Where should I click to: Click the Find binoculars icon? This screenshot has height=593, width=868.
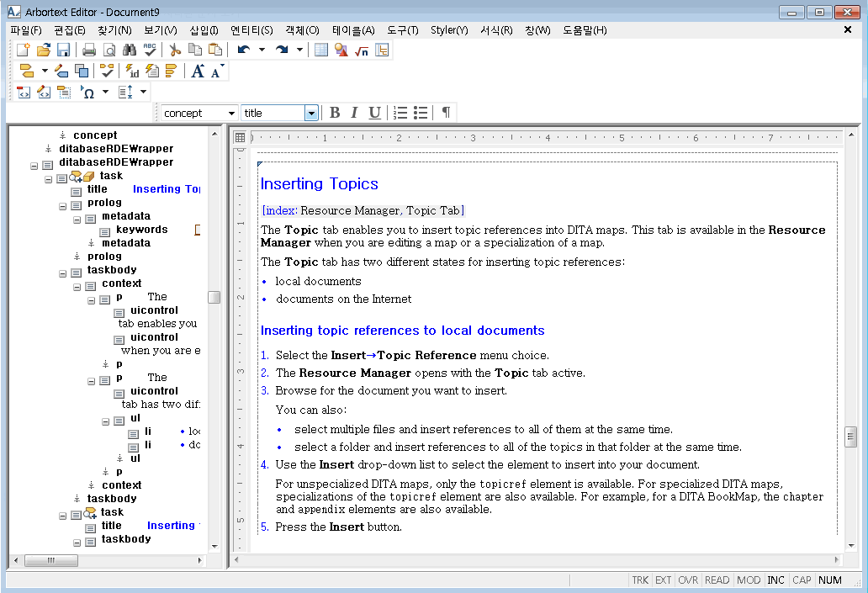click(x=130, y=50)
